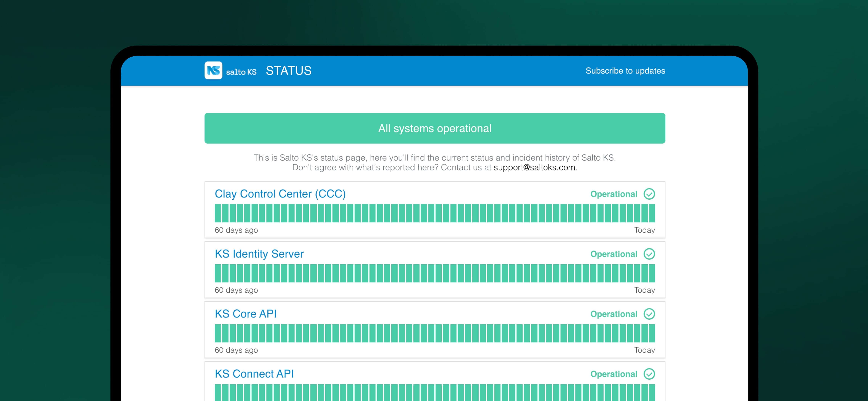Viewport: 868px width, 401px height.
Task: Click the first uptime bar for KS Connect API
Action: pyautogui.click(x=218, y=393)
